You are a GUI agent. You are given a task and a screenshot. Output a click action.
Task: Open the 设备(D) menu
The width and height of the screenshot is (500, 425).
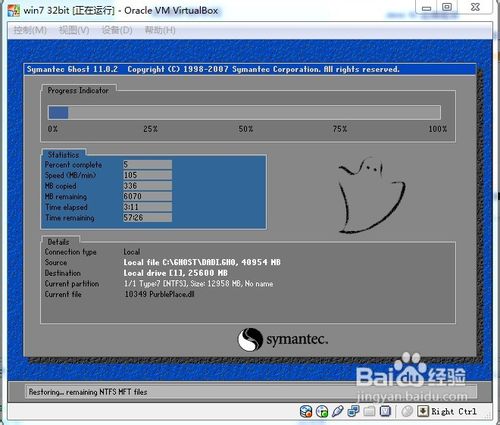(117, 30)
